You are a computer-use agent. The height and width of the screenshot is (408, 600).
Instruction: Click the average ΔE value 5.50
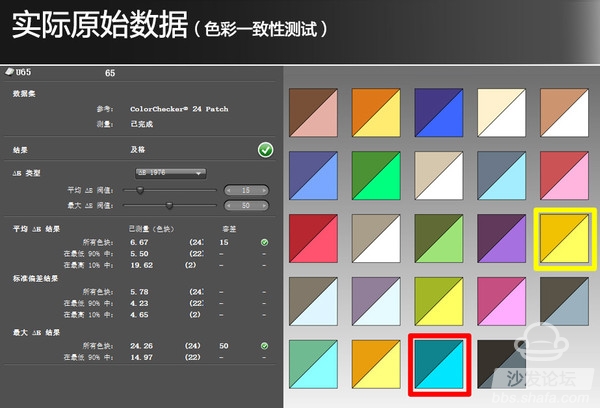point(139,254)
